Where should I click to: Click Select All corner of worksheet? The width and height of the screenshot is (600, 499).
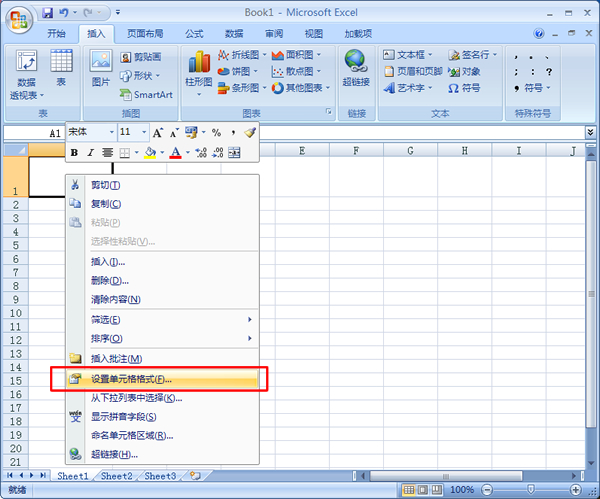pos(16,150)
